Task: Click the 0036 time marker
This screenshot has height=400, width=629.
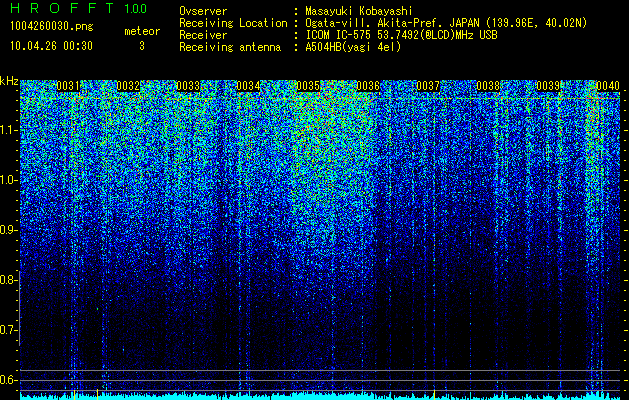Action: coord(368,86)
